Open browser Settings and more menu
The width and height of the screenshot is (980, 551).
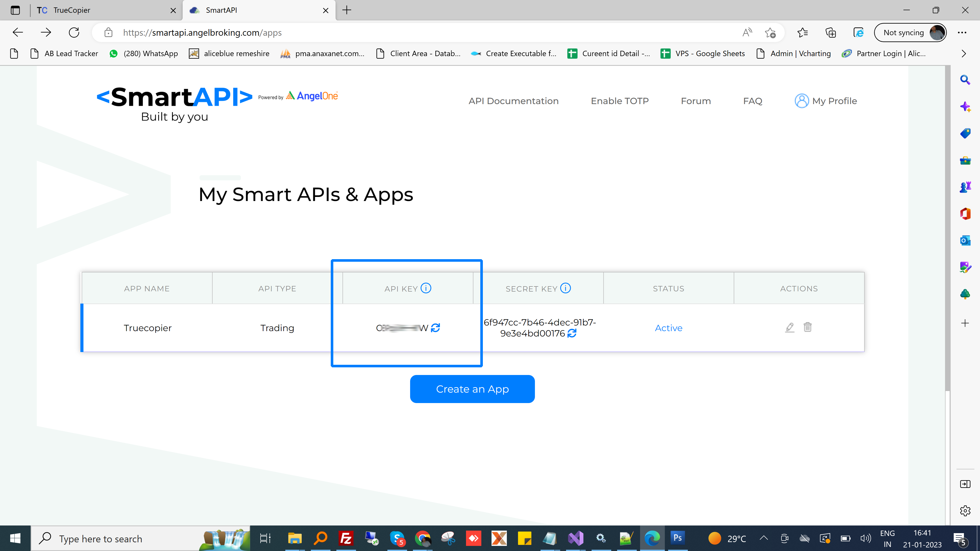pyautogui.click(x=962, y=33)
